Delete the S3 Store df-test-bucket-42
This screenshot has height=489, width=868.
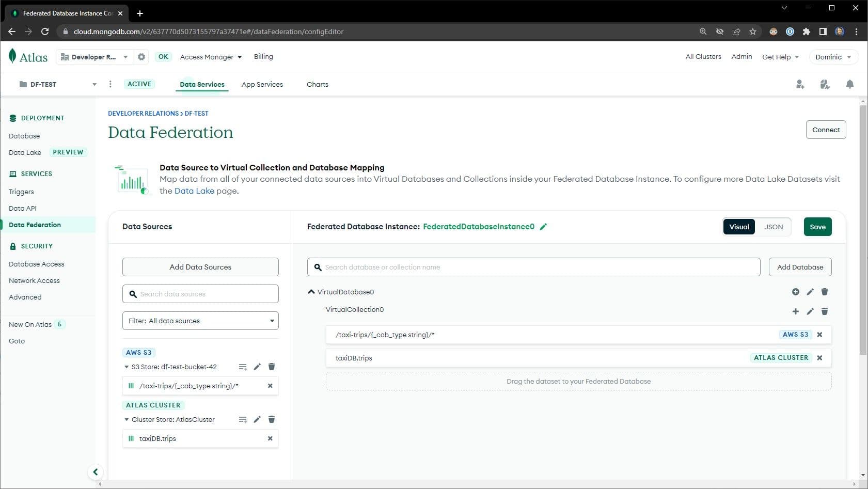(x=272, y=367)
